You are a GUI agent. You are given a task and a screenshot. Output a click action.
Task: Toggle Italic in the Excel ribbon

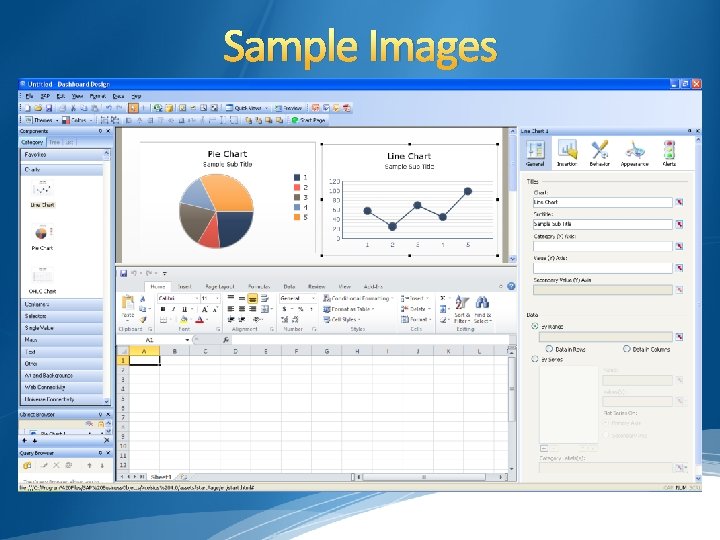(173, 309)
